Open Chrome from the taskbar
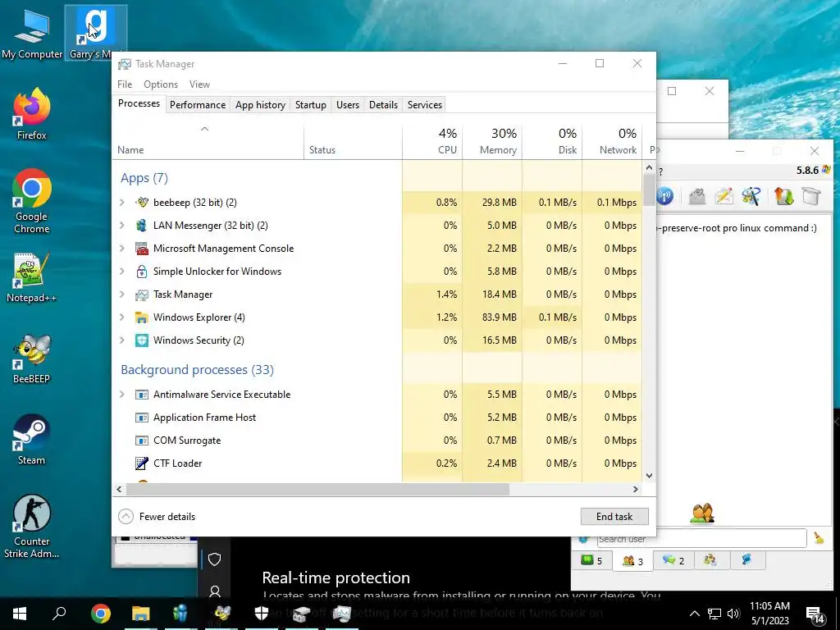The height and width of the screenshot is (630, 840). pos(100,614)
